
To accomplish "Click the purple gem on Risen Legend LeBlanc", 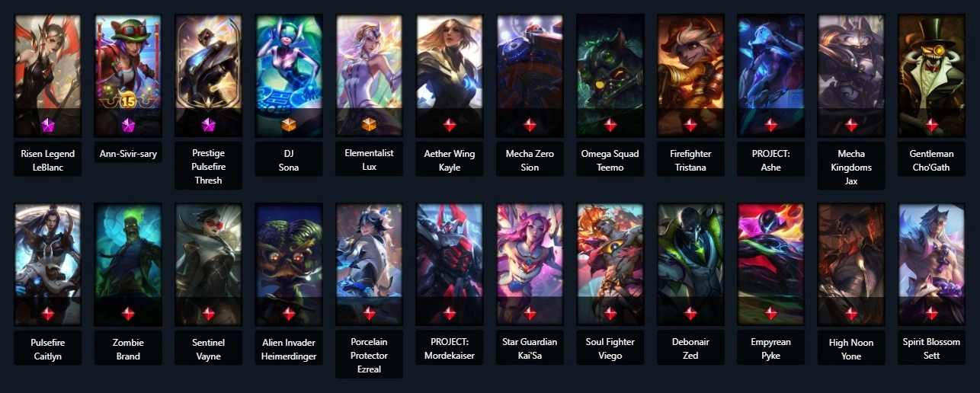I will click(x=47, y=124).
